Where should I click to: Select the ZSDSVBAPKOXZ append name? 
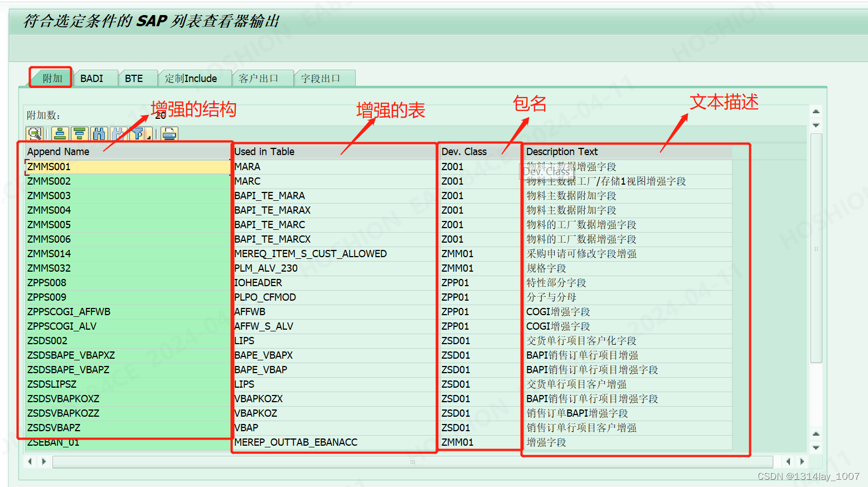tap(128, 399)
